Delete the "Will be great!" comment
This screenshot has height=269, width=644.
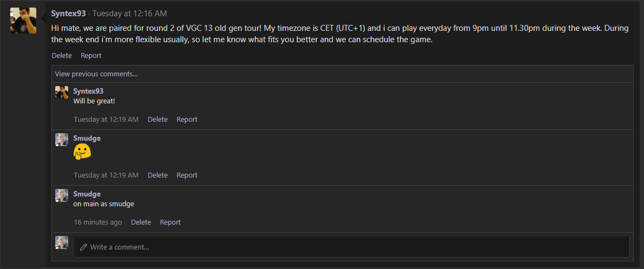click(157, 119)
